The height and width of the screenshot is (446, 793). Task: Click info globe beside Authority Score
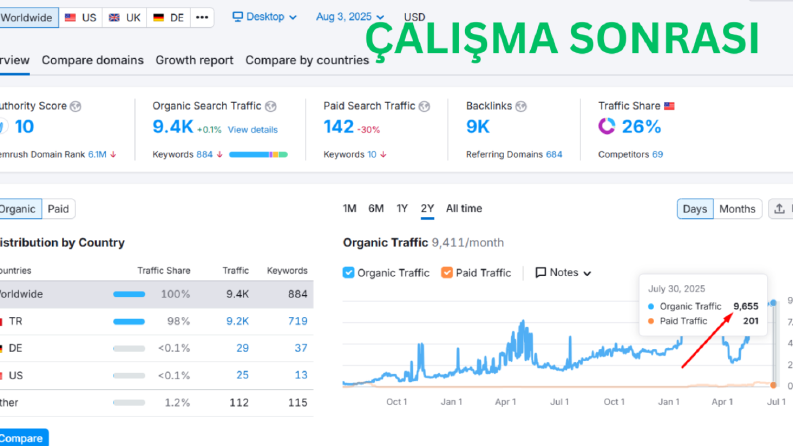coord(75,106)
